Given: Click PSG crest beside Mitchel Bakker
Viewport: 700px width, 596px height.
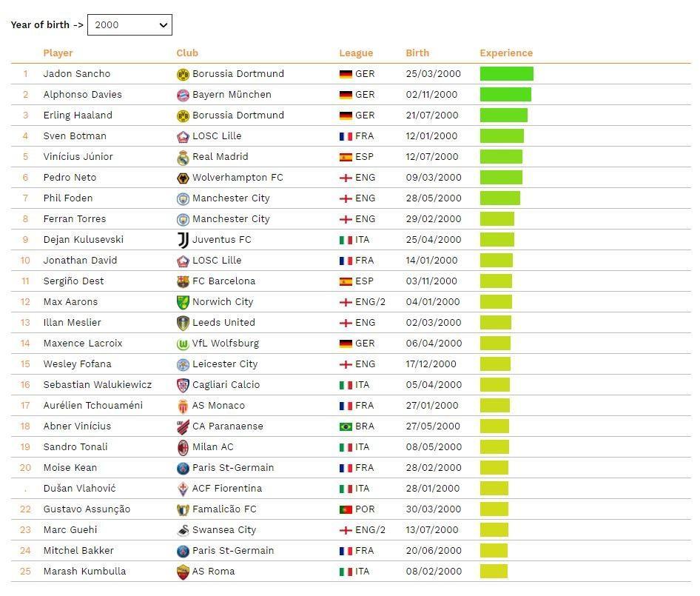Looking at the screenshot, I should tap(183, 552).
